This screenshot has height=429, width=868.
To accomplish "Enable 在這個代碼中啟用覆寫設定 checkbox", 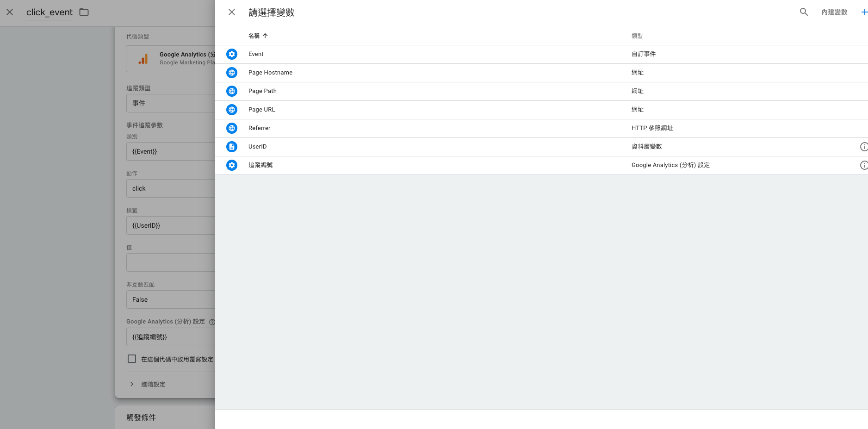I will (132, 359).
